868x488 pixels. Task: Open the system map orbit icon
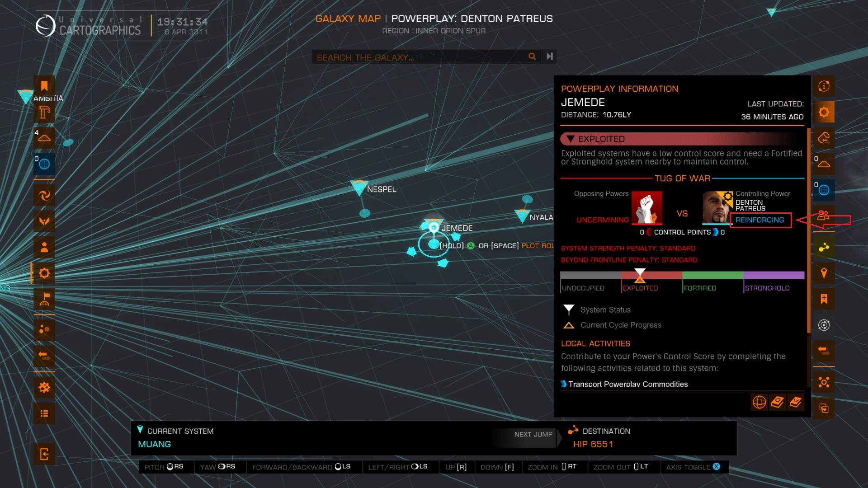[824, 325]
